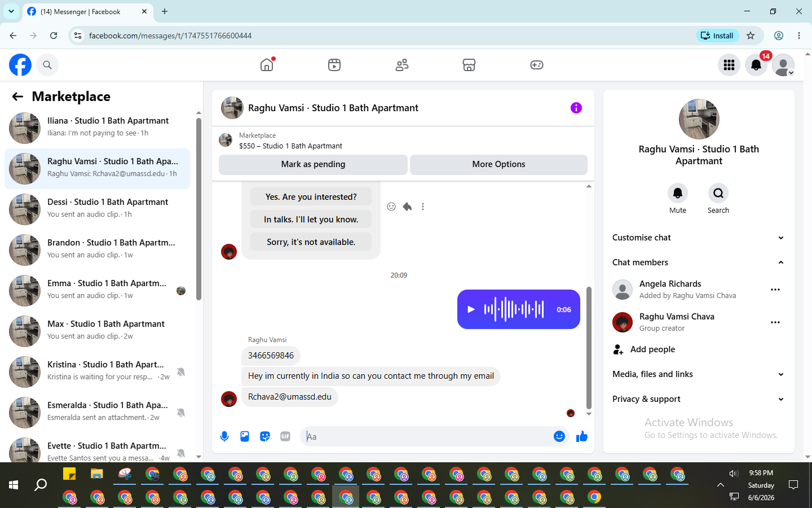React to message with smiley icon
Screen dimensions: 812x508
[x=391, y=207]
